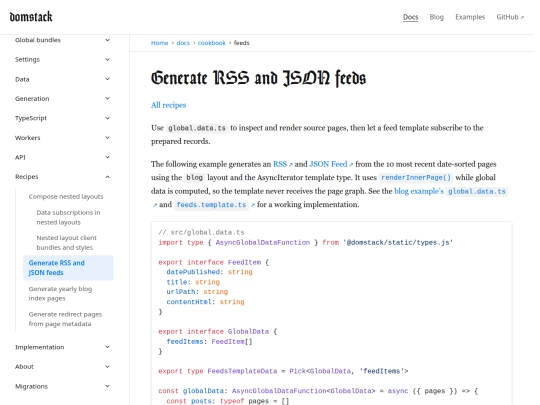Open the GitHub external link in header
This screenshot has width=540, height=405.
[510, 17]
